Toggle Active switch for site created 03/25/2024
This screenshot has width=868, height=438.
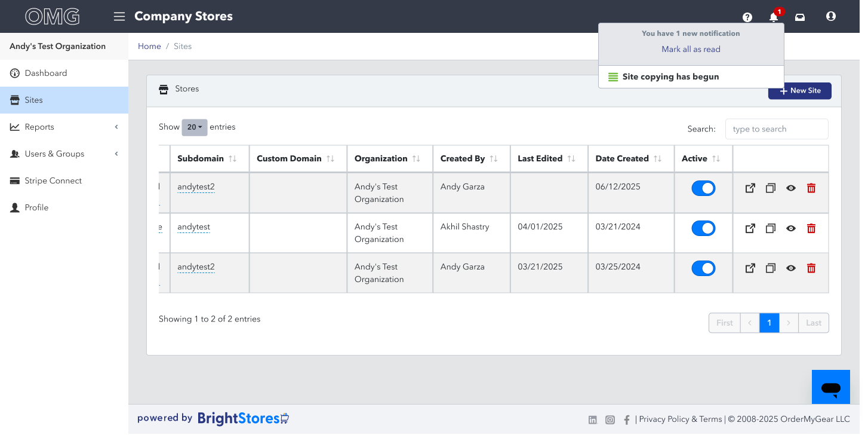click(703, 268)
